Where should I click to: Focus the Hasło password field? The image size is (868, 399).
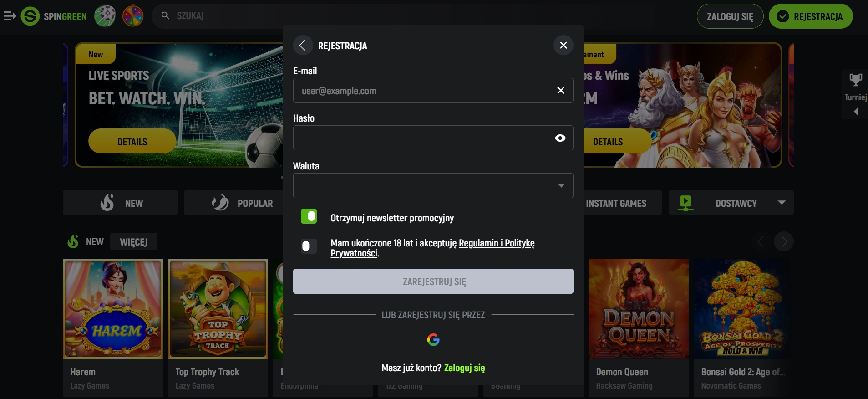tap(433, 138)
